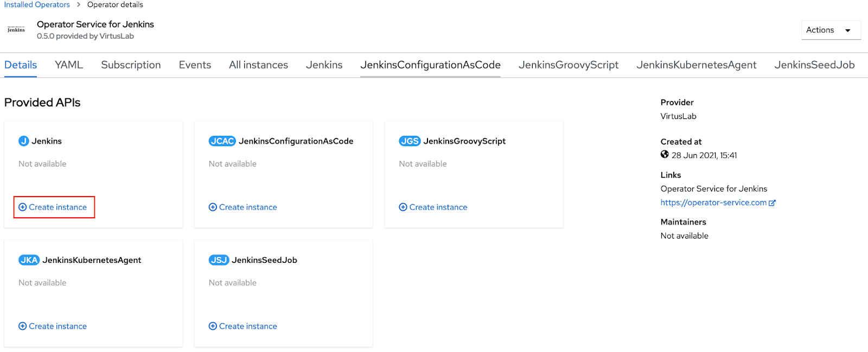
Task: Click the breadcrumb chevron separator
Action: (79, 4)
